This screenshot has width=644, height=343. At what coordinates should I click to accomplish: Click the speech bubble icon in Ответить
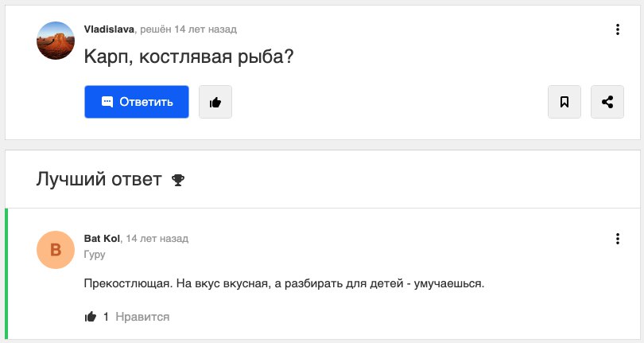pos(107,102)
